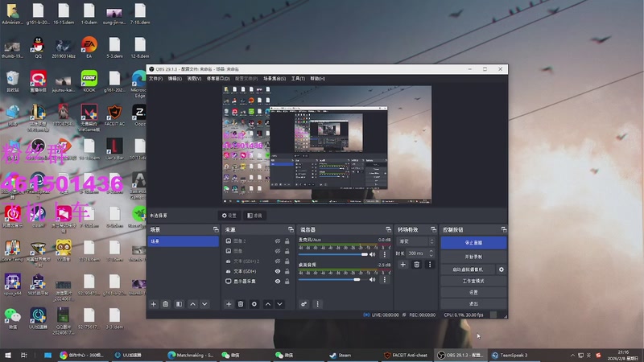Screen dimensions: 644x362
Task: Click the 滤镜 button beside the 设置 button below the preview
Action: point(254,216)
